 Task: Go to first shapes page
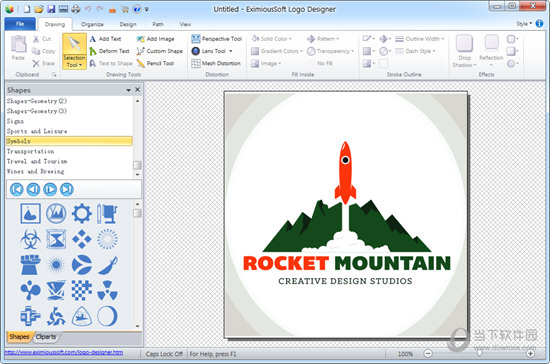pos(16,189)
